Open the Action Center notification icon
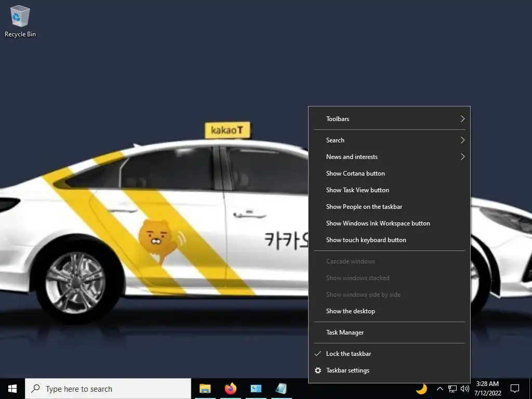This screenshot has height=399, width=532. click(515, 389)
